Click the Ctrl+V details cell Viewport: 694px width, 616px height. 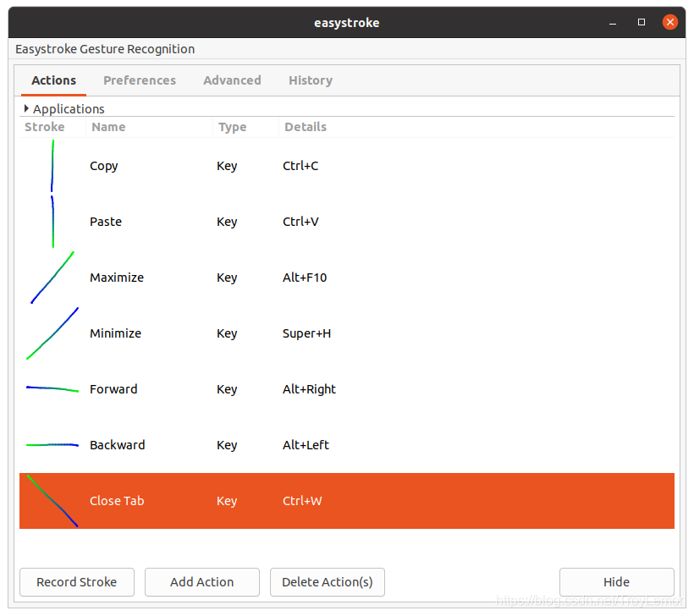pos(300,222)
